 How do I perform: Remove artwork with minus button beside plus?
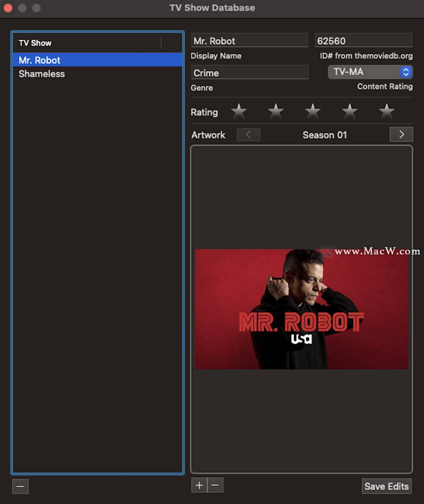[x=215, y=485]
